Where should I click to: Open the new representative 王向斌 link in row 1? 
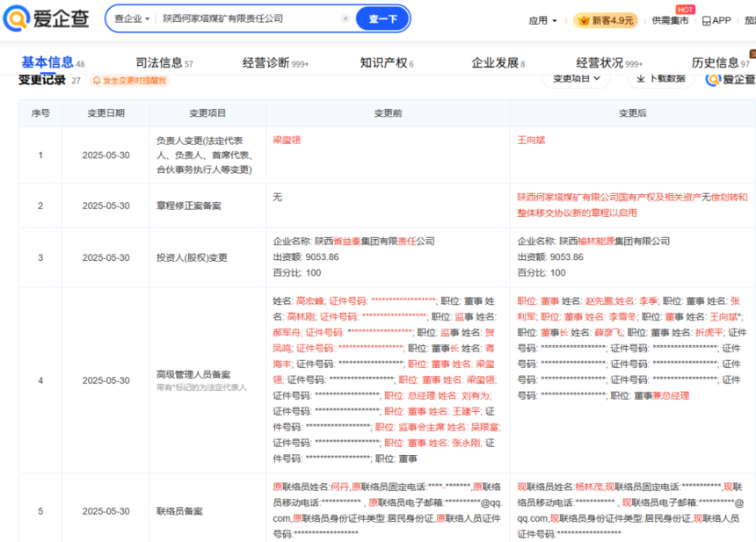click(531, 140)
